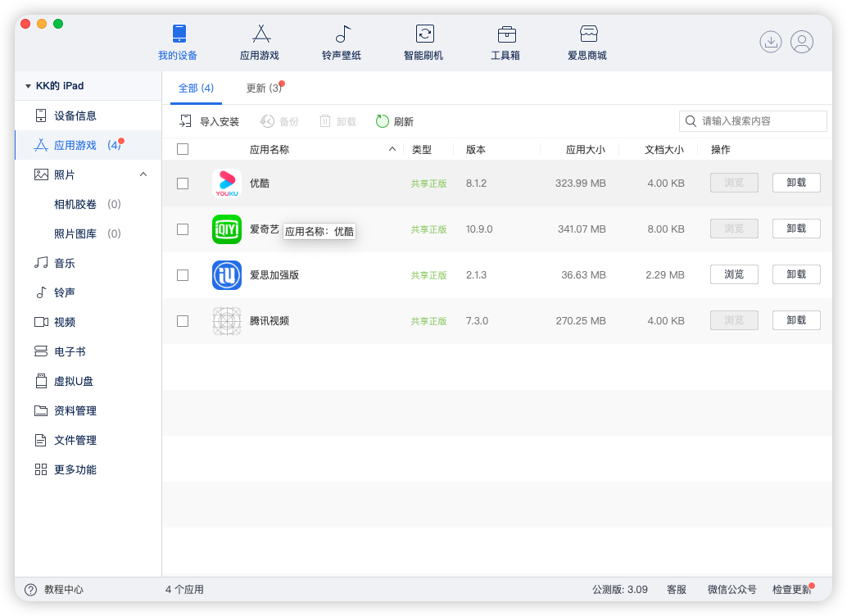Image resolution: width=847 pixels, height=616 pixels.
Task: Uninstall 爱奇艺 using its 卸载 button
Action: 795,229
